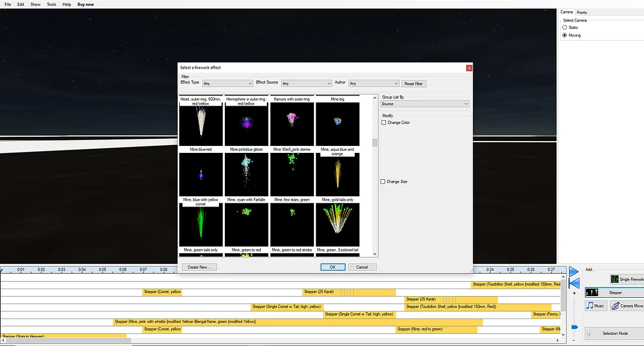Click the Cancel button in dialog
644x346 pixels.
tap(362, 267)
